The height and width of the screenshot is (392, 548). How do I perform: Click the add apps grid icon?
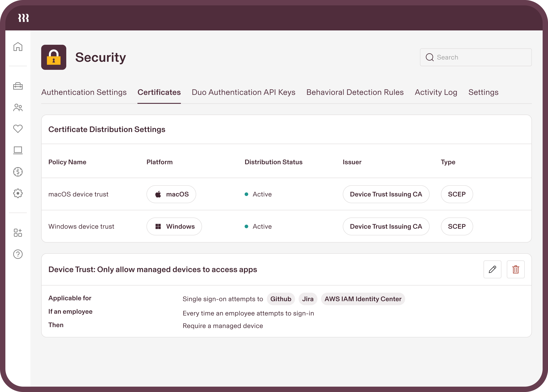[x=18, y=233]
